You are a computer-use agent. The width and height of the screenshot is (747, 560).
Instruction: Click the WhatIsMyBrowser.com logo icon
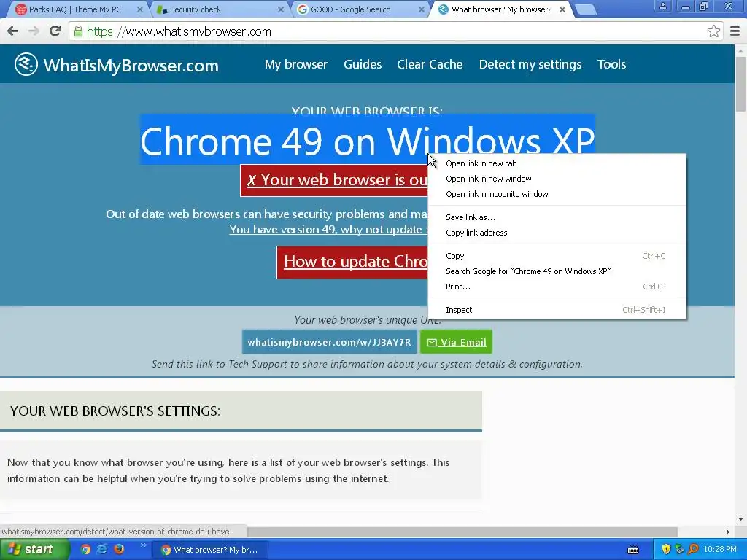(26, 64)
